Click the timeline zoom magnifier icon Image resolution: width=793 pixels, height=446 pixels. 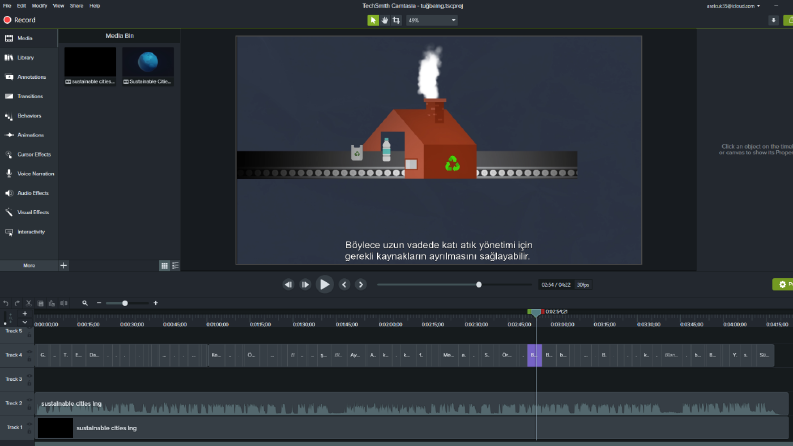85,303
